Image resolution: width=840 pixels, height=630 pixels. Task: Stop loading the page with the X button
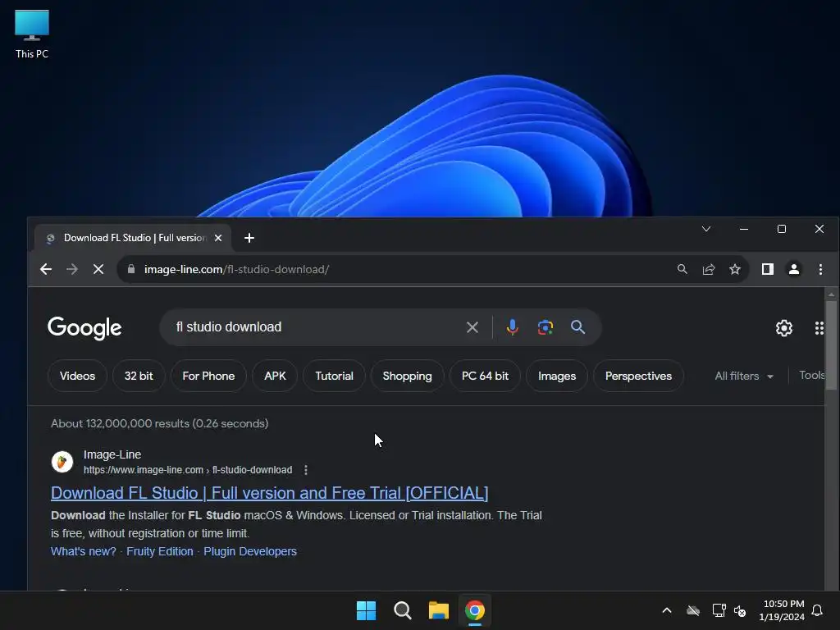tap(98, 269)
